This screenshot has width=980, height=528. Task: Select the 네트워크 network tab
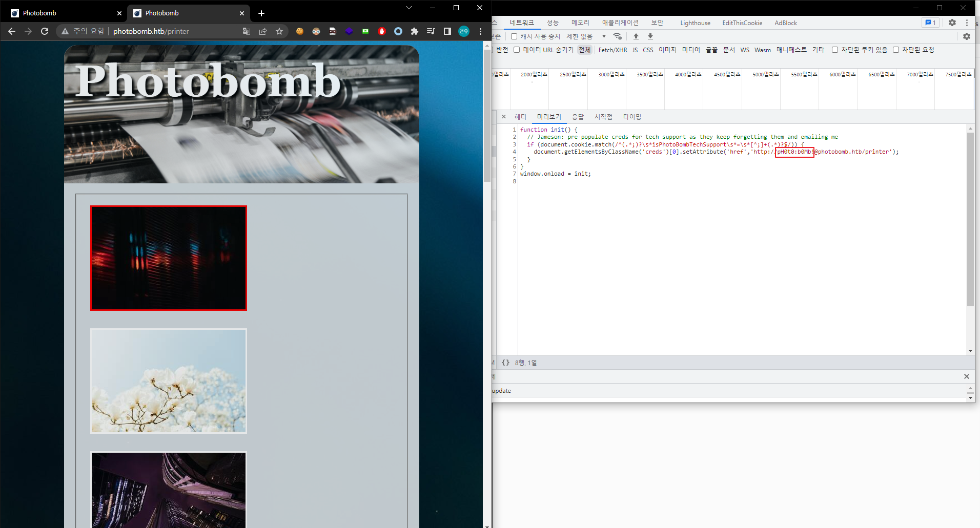522,23
